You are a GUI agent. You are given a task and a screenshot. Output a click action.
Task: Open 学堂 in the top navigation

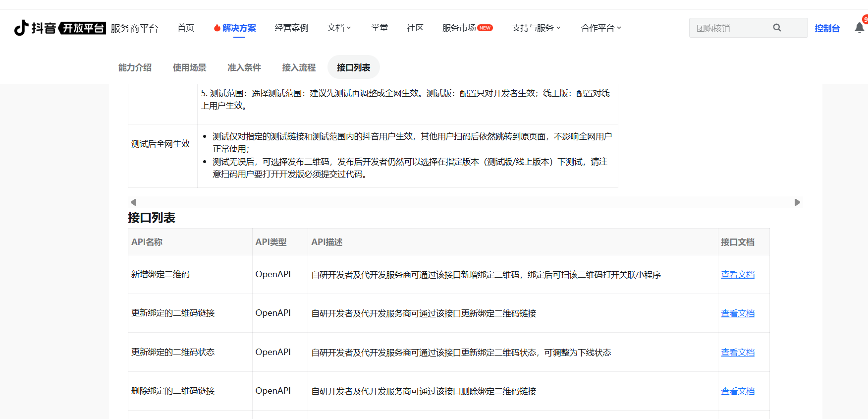pyautogui.click(x=380, y=28)
